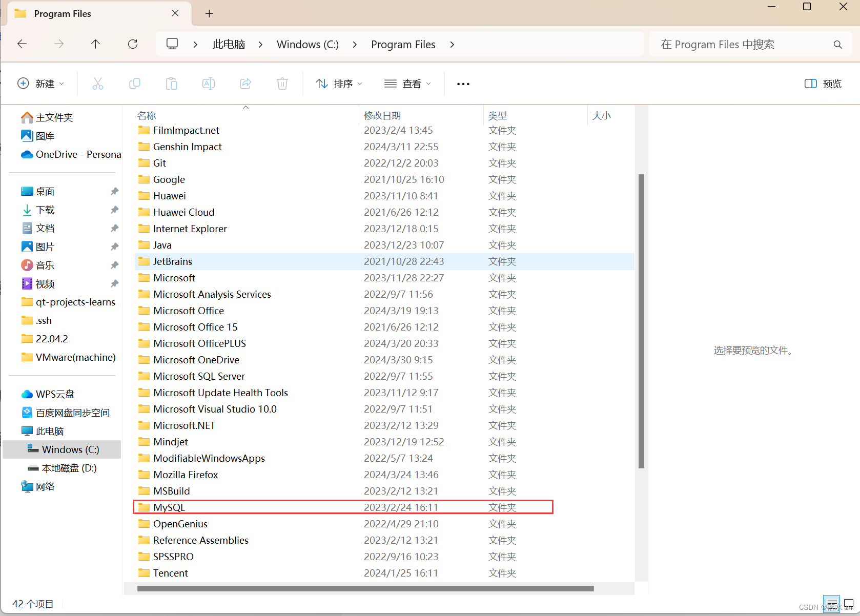Toggle the preview pane

(x=822, y=84)
